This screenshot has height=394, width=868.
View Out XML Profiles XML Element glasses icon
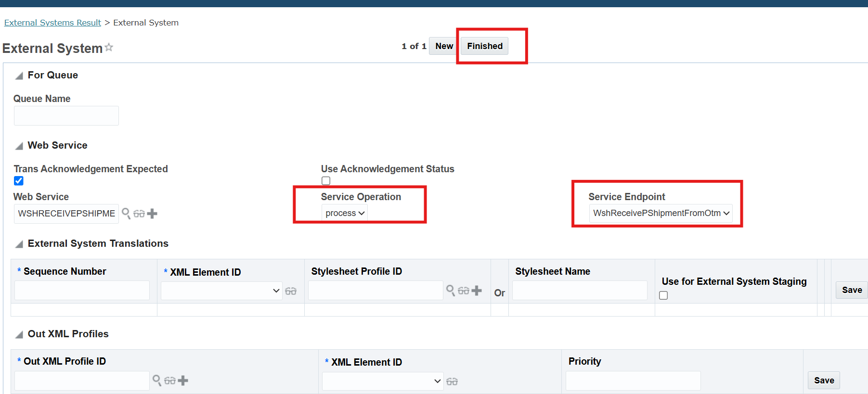452,381
